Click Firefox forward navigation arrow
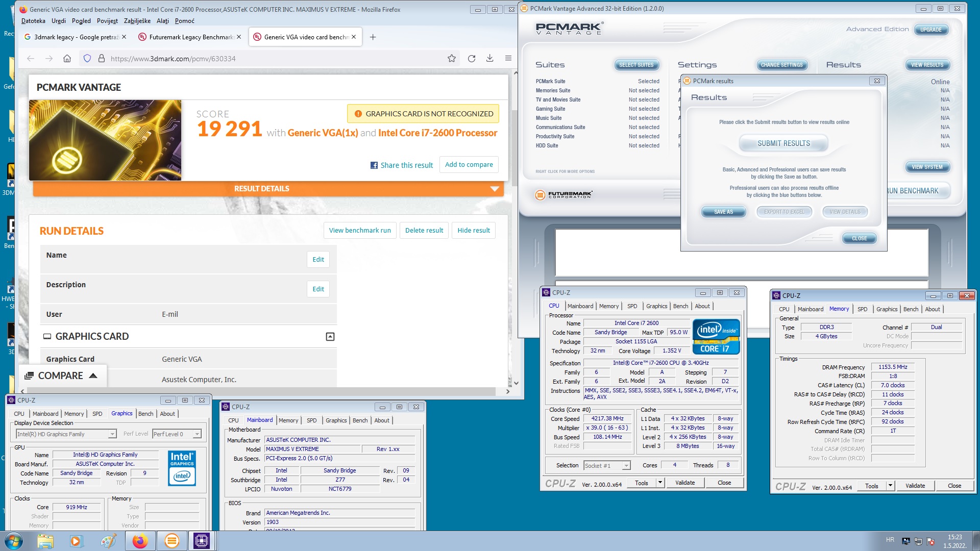 point(49,59)
